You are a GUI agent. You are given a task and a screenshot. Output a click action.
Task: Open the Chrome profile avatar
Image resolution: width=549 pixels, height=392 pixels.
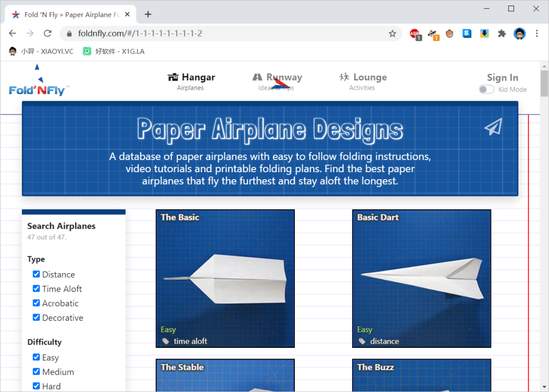coord(519,34)
